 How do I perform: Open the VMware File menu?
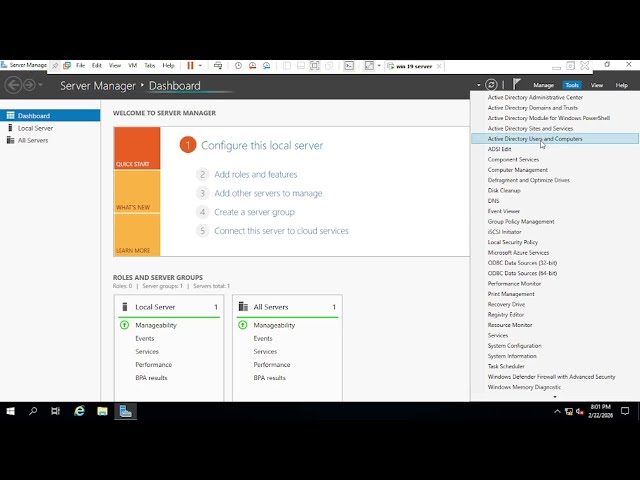[x=80, y=65]
